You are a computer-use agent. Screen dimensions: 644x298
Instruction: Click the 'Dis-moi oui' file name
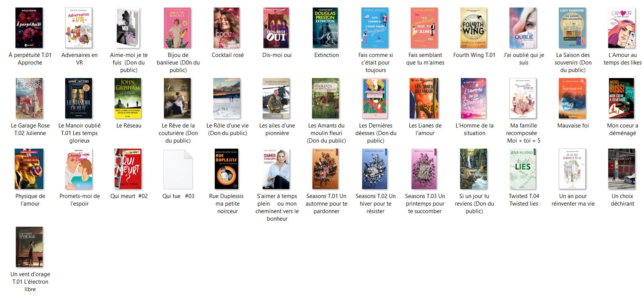click(277, 55)
